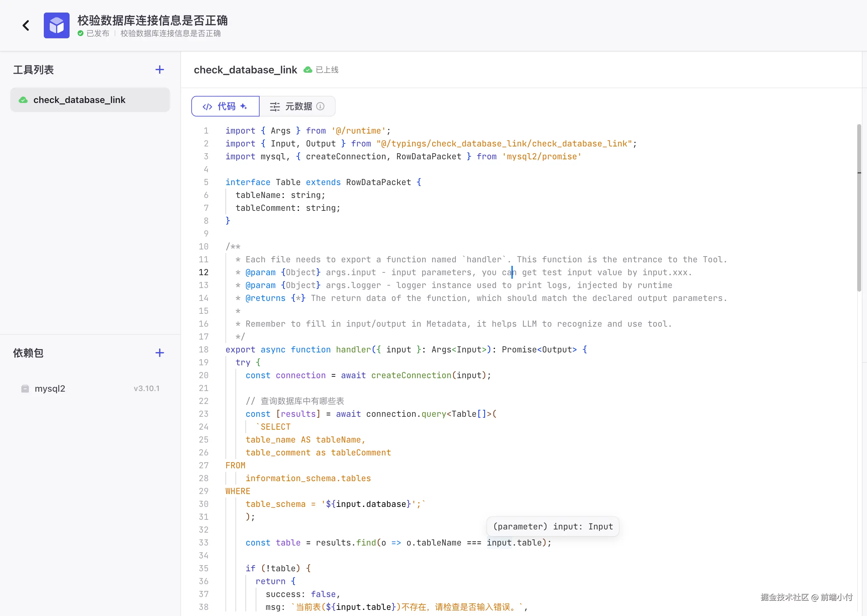Click the check_database_link title heading

(245, 70)
